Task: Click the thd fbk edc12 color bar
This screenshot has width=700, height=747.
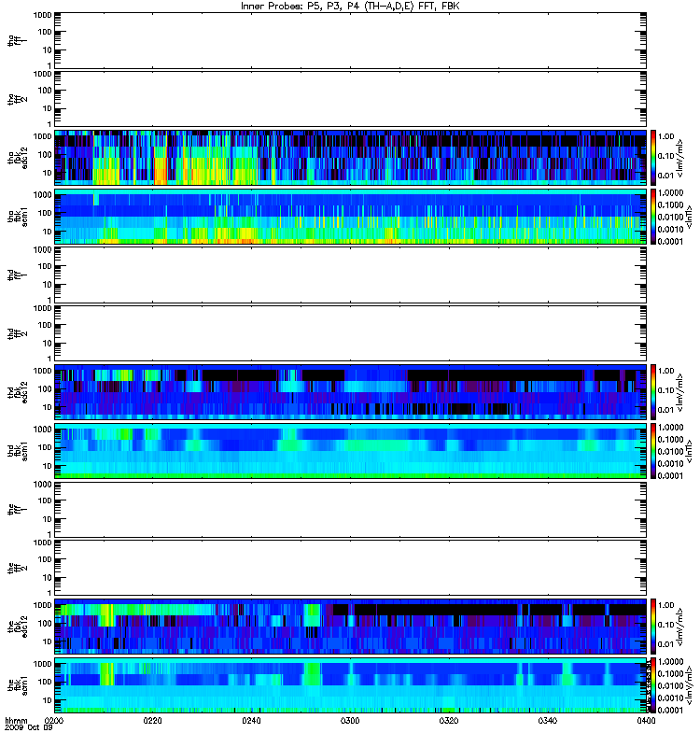Action: (x=653, y=392)
